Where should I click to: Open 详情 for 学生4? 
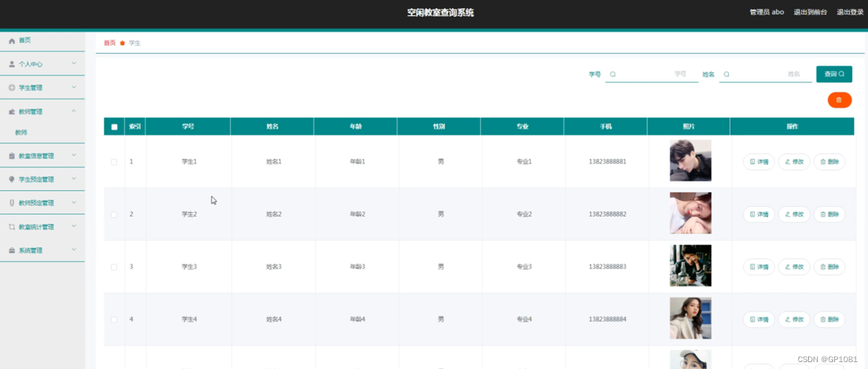point(759,319)
